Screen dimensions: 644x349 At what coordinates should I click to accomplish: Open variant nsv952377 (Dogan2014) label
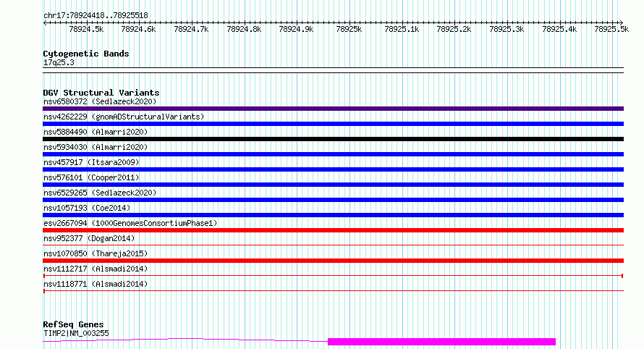(x=89, y=238)
